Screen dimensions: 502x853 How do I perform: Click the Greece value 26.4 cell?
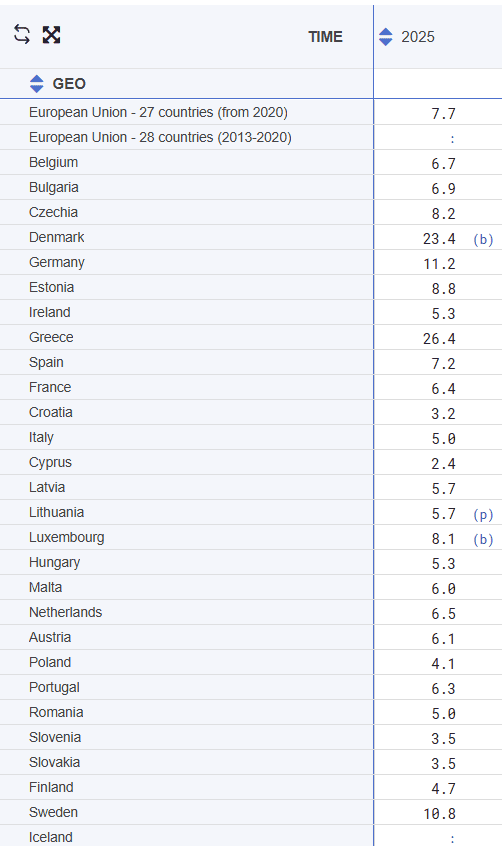tap(439, 338)
